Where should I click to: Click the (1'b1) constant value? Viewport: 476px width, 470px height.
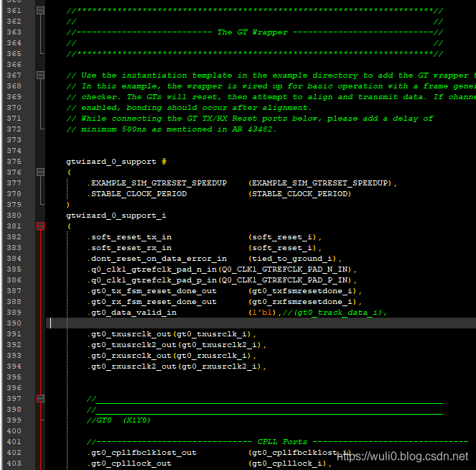[x=262, y=313]
